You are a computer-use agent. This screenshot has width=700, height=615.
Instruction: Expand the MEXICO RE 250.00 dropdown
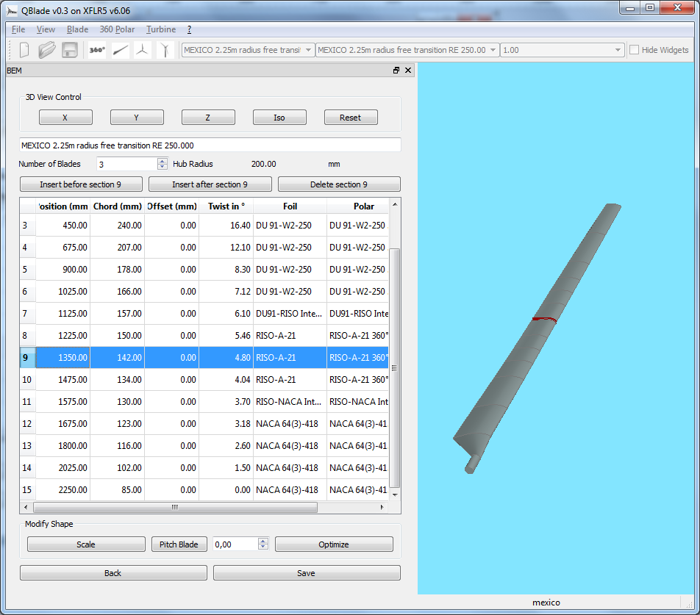493,50
